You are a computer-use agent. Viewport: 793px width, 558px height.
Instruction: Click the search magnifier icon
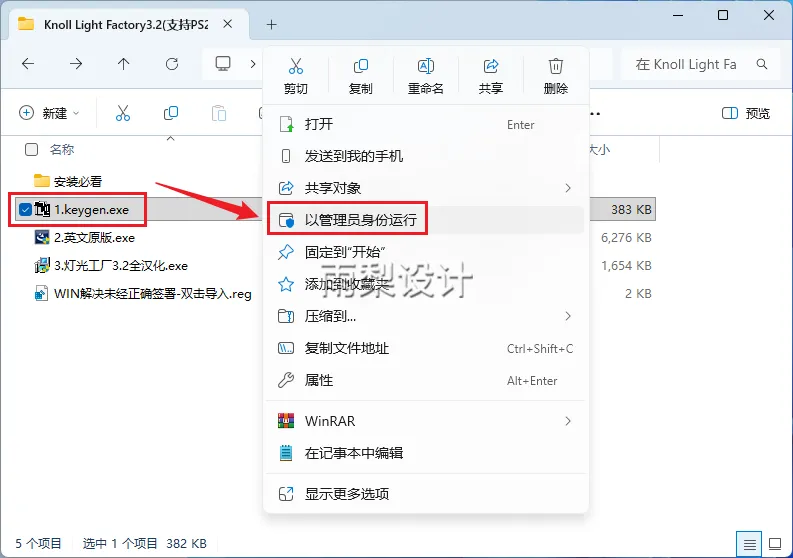click(762, 64)
